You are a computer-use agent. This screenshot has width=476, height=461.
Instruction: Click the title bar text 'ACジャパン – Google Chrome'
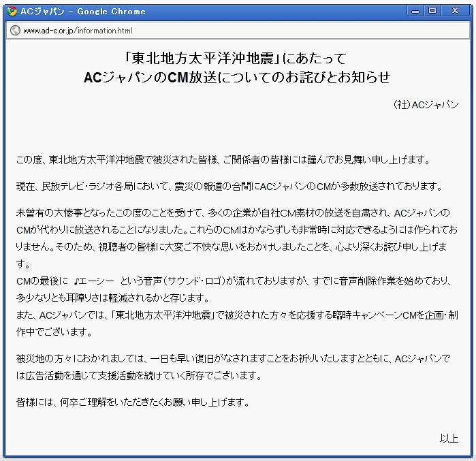pyautogui.click(x=83, y=12)
